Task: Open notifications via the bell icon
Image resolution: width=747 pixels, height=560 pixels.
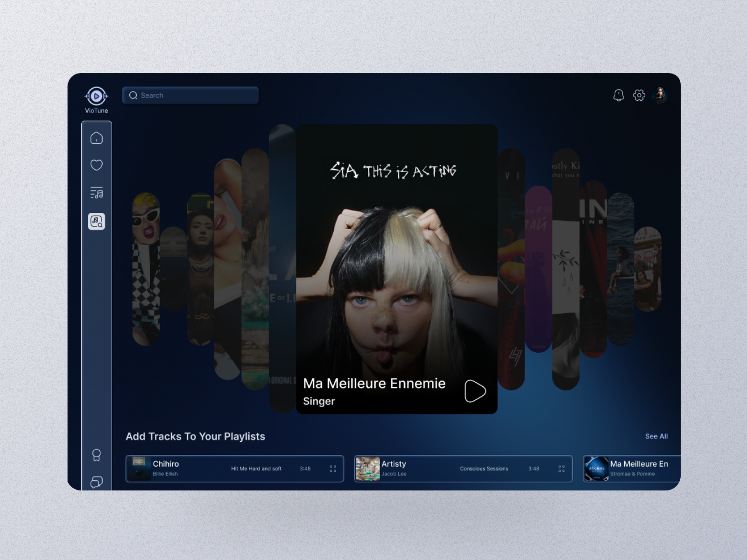Action: click(619, 95)
